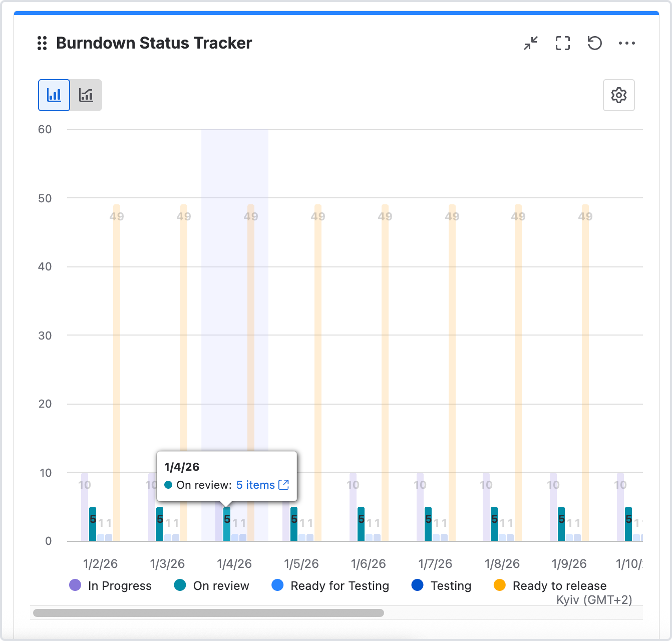Switch to the bar chart view
Image resolution: width=672 pixels, height=641 pixels.
[54, 95]
